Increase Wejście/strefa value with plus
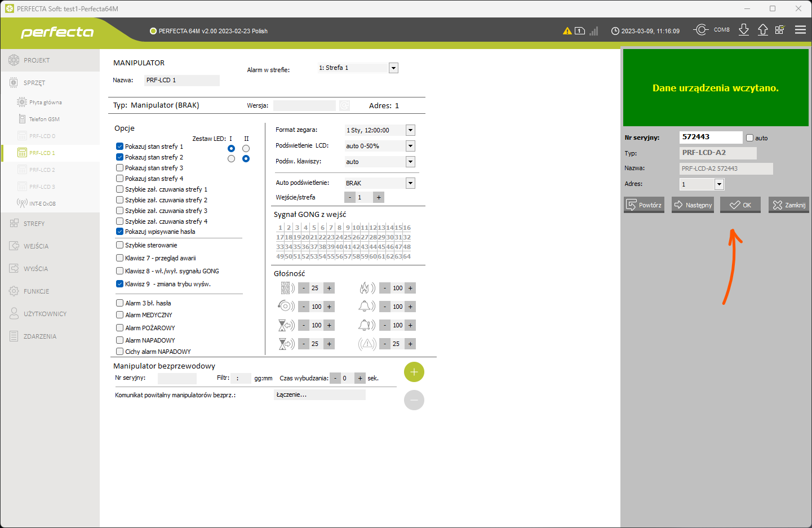 (379, 197)
